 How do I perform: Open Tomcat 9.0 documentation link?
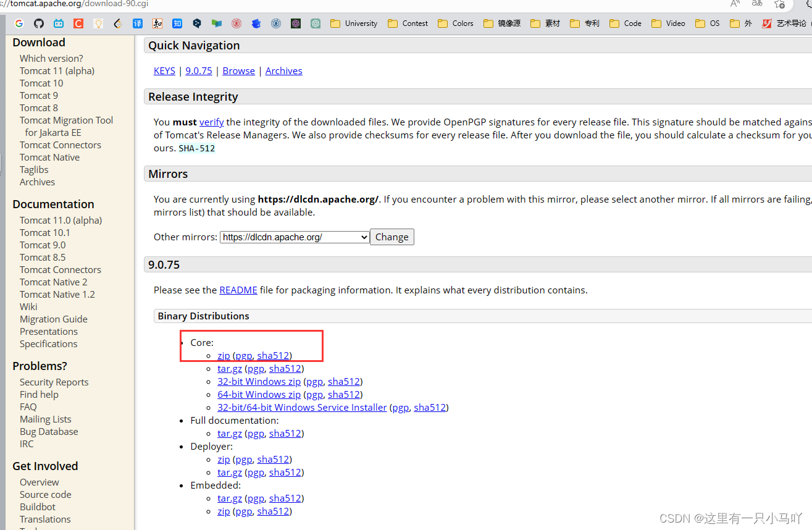pyautogui.click(x=43, y=245)
